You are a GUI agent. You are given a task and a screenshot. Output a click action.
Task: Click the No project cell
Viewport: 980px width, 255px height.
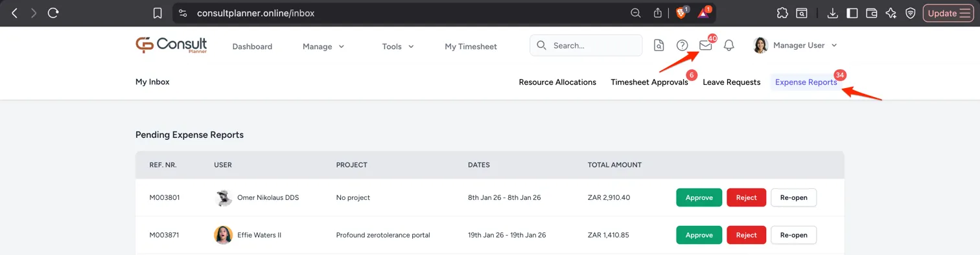[353, 197]
